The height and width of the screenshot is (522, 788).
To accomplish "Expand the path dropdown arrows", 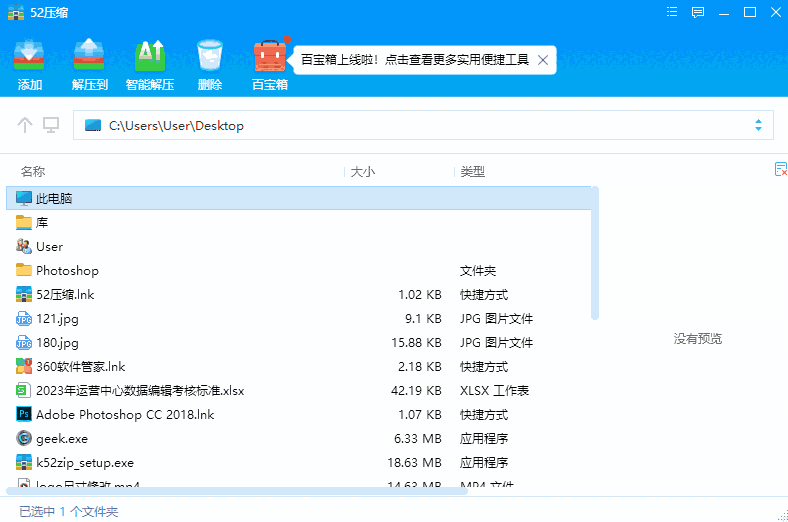I will 758,125.
